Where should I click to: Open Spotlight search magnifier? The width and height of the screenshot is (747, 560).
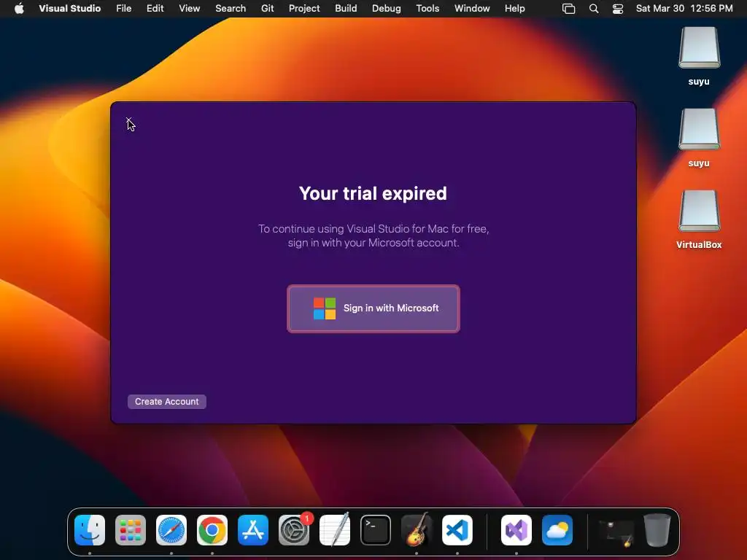click(x=594, y=9)
